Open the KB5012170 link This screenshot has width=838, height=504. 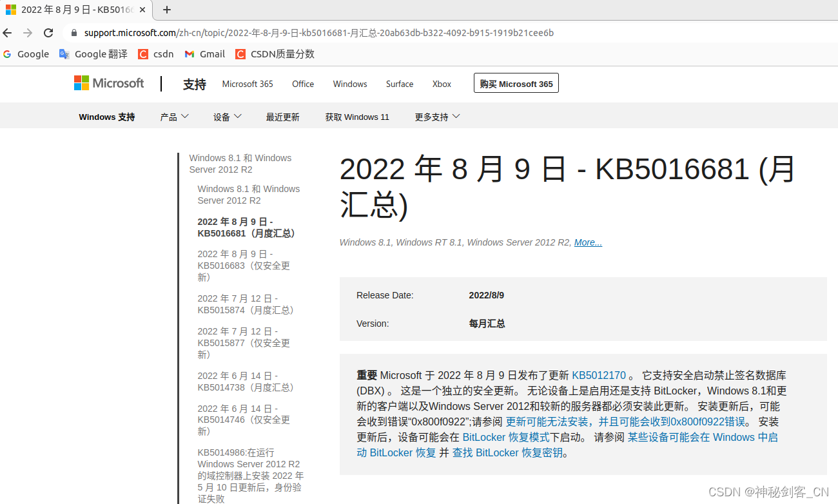click(599, 375)
